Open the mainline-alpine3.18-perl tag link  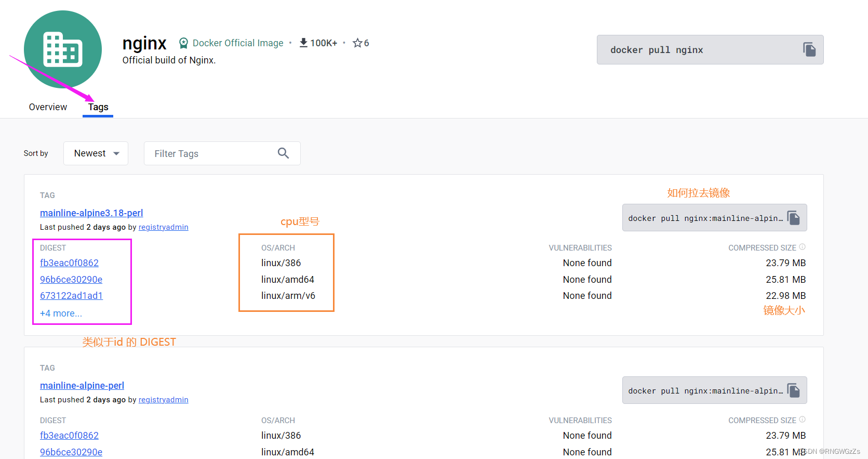point(91,213)
